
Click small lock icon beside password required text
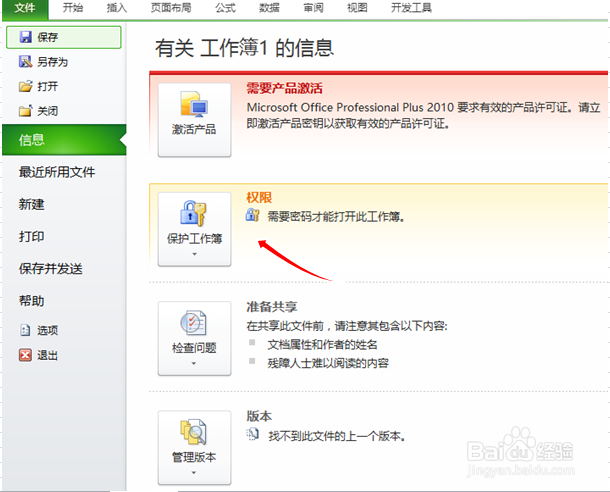[252, 215]
